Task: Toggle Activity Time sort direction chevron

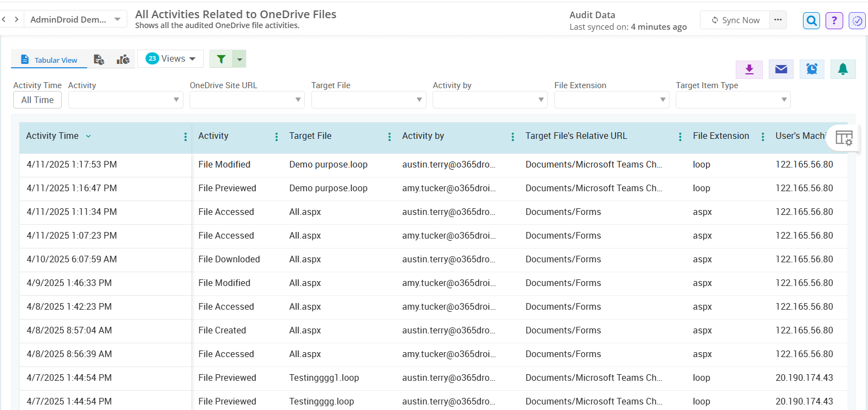Action: pos(88,136)
